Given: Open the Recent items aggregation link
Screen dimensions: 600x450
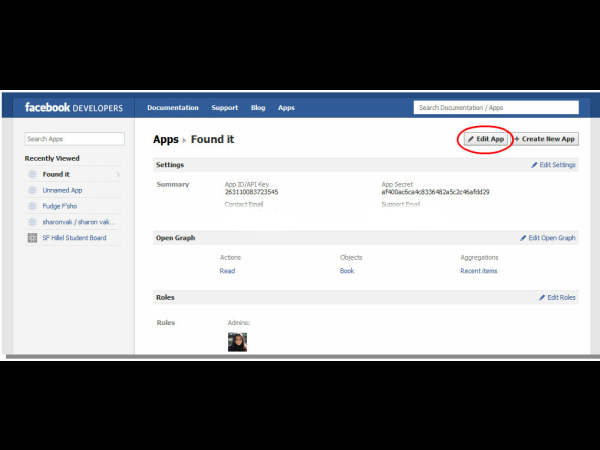Looking at the screenshot, I should click(479, 271).
